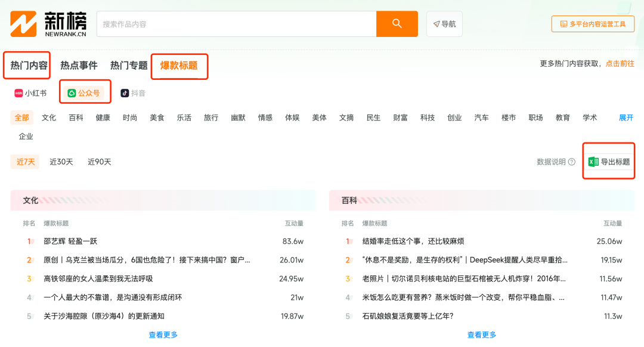This screenshot has width=644, height=347.
Task: Click the 导出标题 export button
Action: (608, 161)
